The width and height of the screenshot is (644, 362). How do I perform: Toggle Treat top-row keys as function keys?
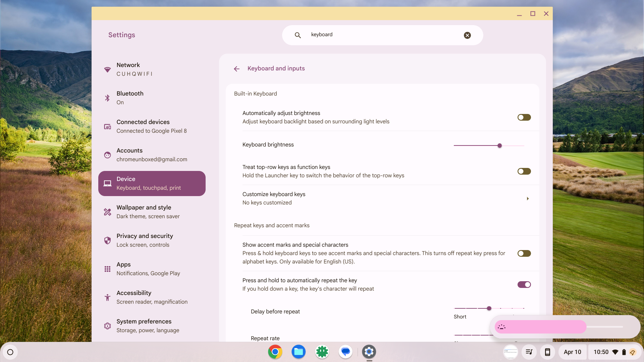524,171
